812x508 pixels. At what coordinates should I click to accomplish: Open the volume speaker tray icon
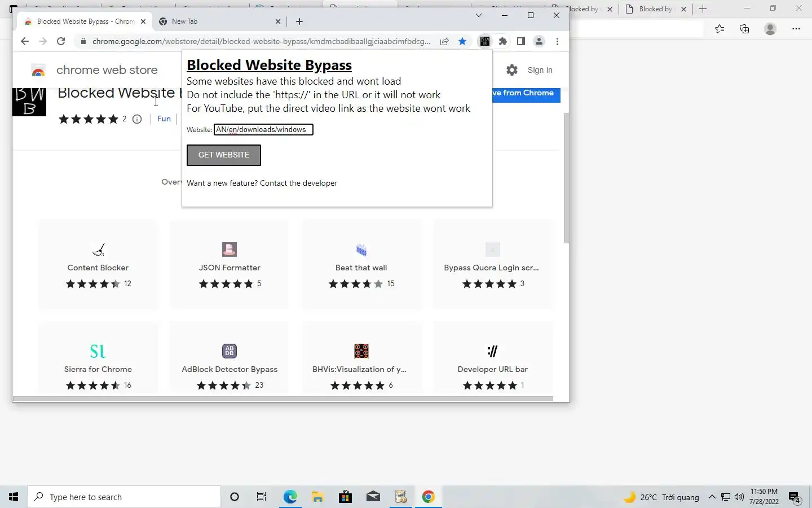point(739,497)
